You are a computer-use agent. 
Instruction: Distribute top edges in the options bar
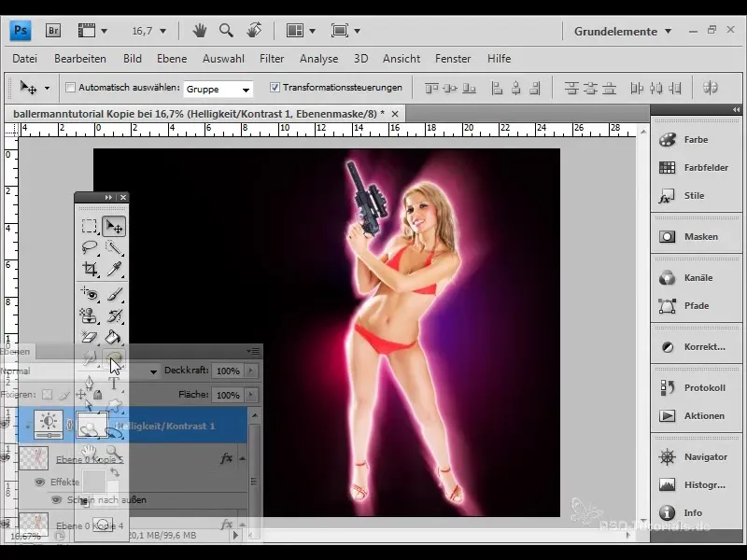[571, 88]
